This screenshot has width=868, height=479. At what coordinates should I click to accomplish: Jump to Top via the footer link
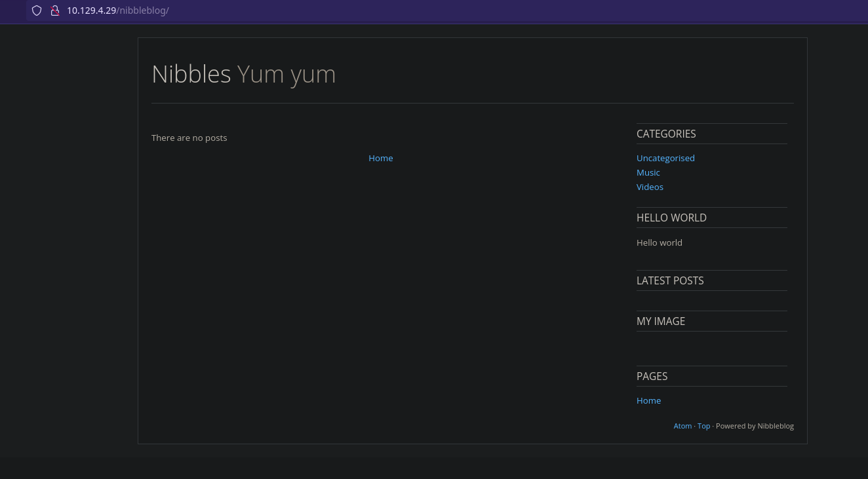tap(703, 426)
